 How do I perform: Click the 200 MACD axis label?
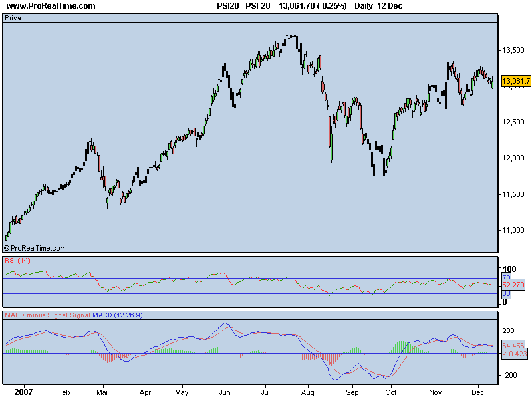coord(508,331)
